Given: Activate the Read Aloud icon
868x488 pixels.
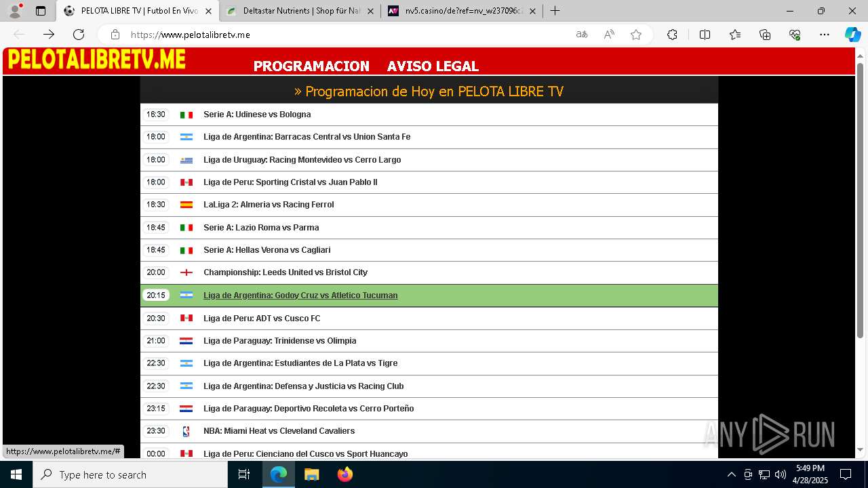Looking at the screenshot, I should (609, 35).
